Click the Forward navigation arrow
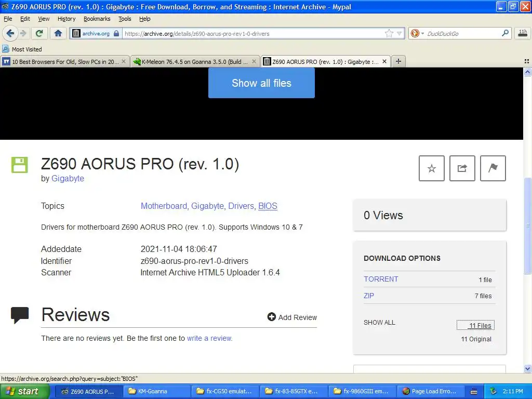This screenshot has height=399, width=532. click(x=23, y=33)
